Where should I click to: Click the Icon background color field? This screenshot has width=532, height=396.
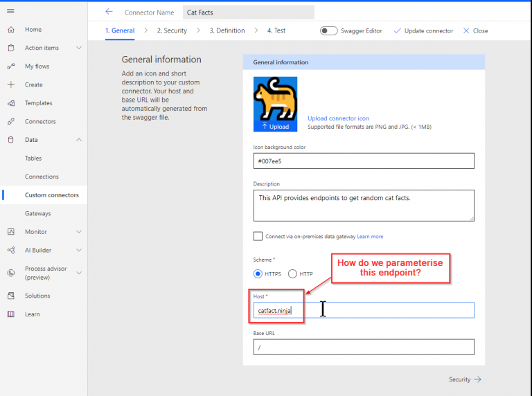(364, 161)
